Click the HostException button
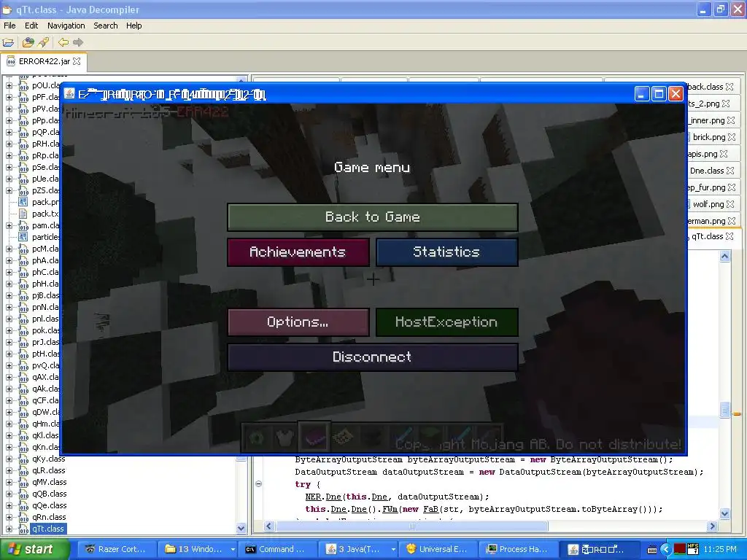 (447, 322)
